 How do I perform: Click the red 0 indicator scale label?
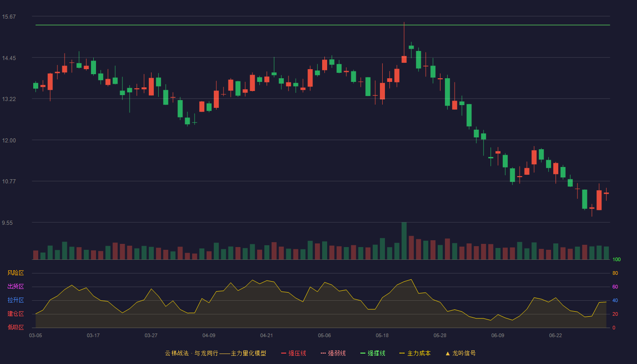[614, 328]
